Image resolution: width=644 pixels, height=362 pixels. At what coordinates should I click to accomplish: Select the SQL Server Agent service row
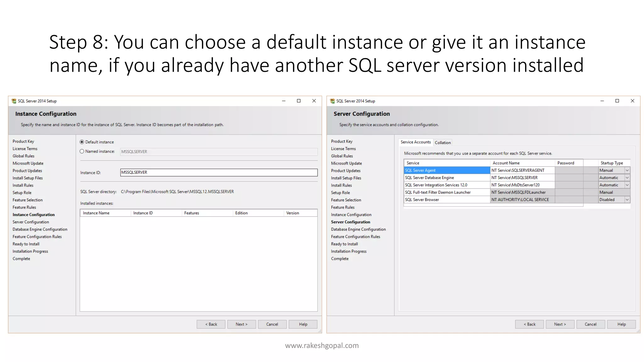click(x=447, y=170)
